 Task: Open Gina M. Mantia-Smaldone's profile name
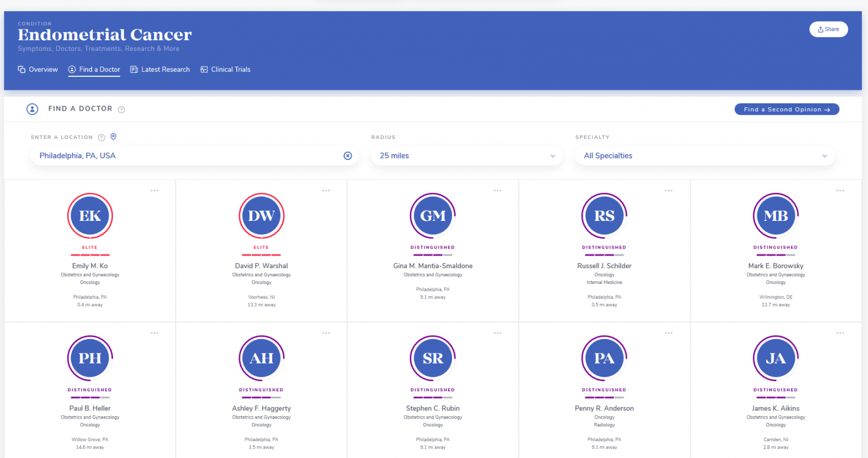pos(433,266)
